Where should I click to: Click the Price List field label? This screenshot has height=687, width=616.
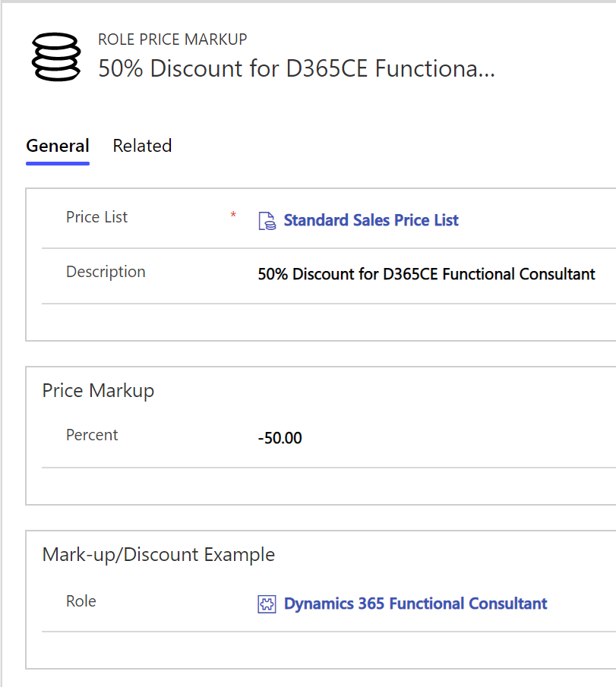tap(96, 217)
